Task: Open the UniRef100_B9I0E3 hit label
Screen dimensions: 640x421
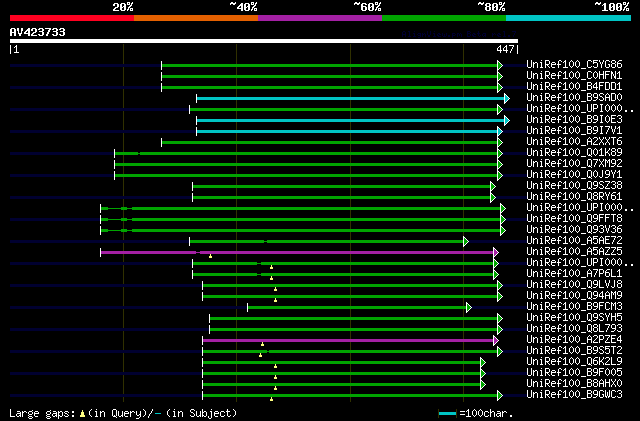Action: pyautogui.click(x=574, y=119)
